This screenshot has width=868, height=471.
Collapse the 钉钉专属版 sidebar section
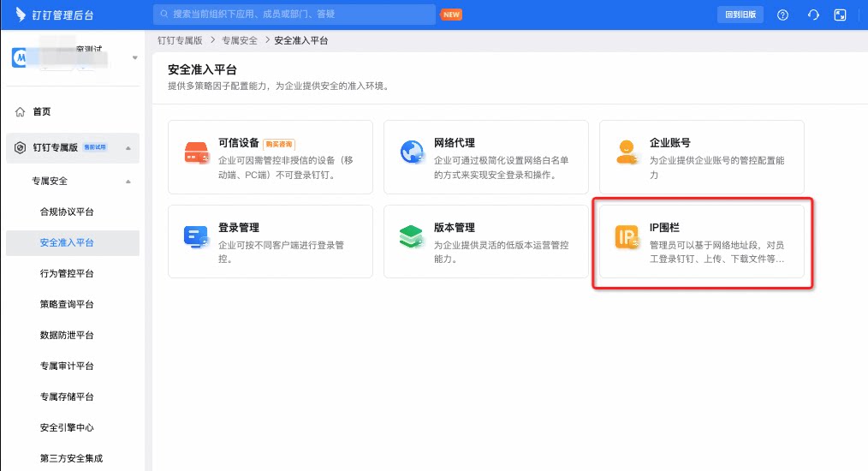click(x=128, y=148)
